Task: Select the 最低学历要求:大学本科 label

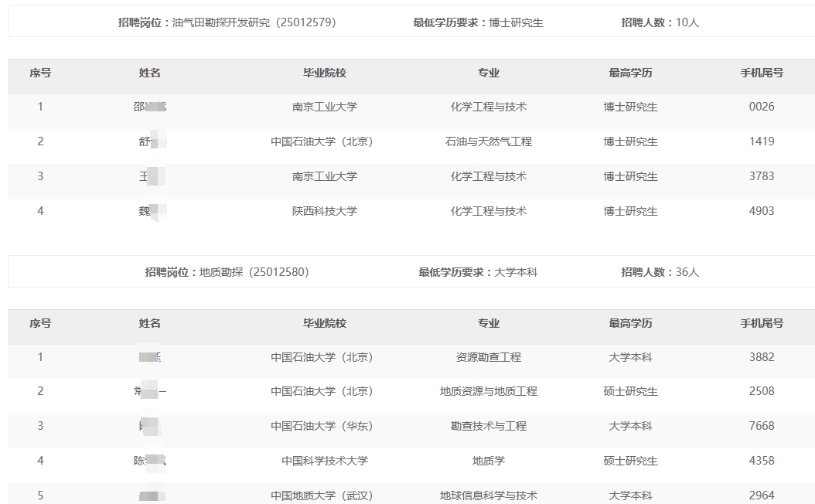Action: tap(478, 272)
